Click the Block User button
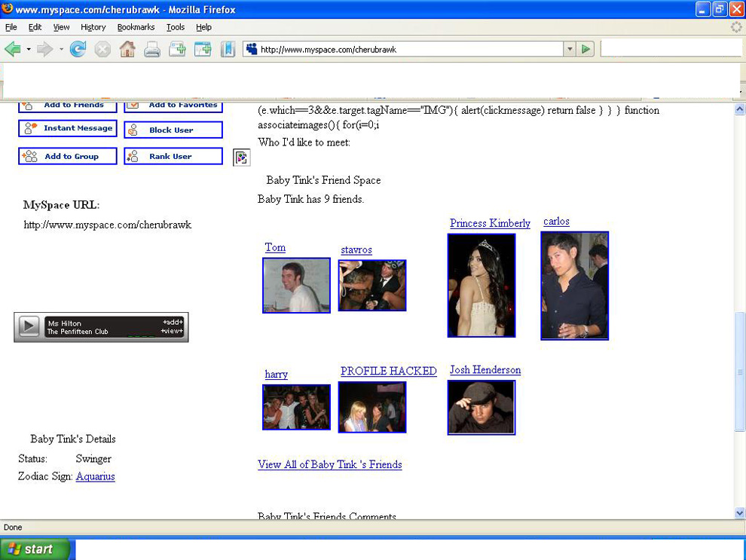 pyautogui.click(x=173, y=130)
